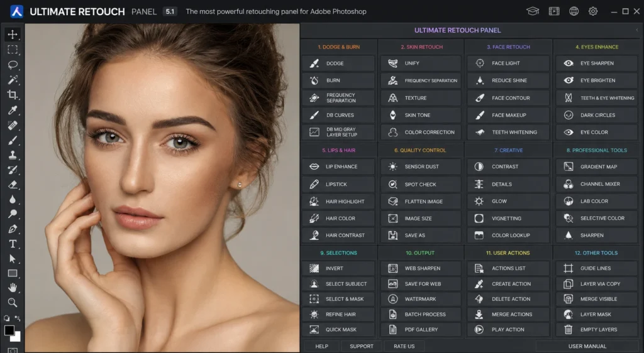Select the History Brush tool
This screenshot has width=644, height=353.
tap(13, 170)
